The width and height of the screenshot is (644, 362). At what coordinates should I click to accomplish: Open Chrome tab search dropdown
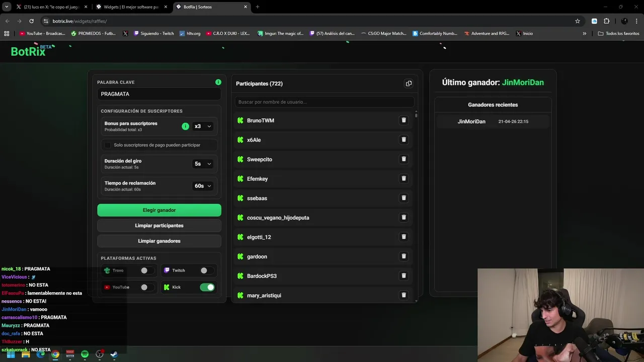[7, 7]
